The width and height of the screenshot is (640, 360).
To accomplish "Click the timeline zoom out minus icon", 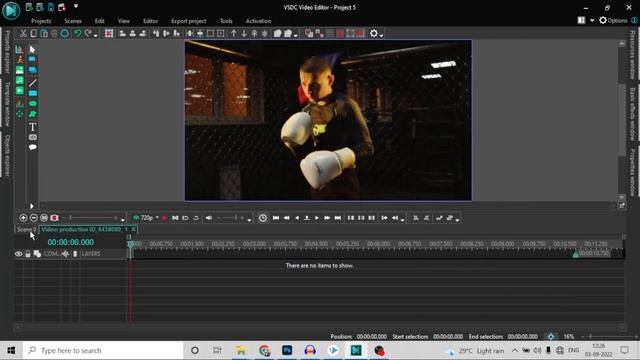I will click(x=33, y=218).
